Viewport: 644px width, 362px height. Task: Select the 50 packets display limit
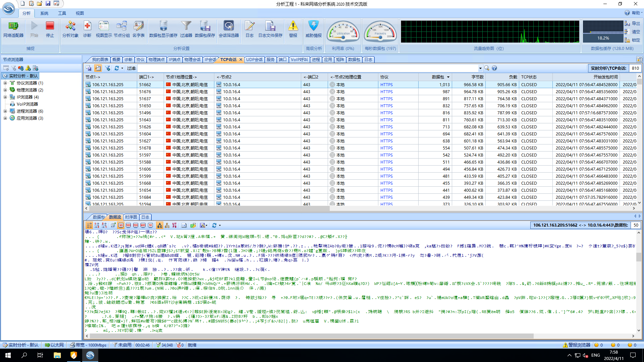click(121, 225)
